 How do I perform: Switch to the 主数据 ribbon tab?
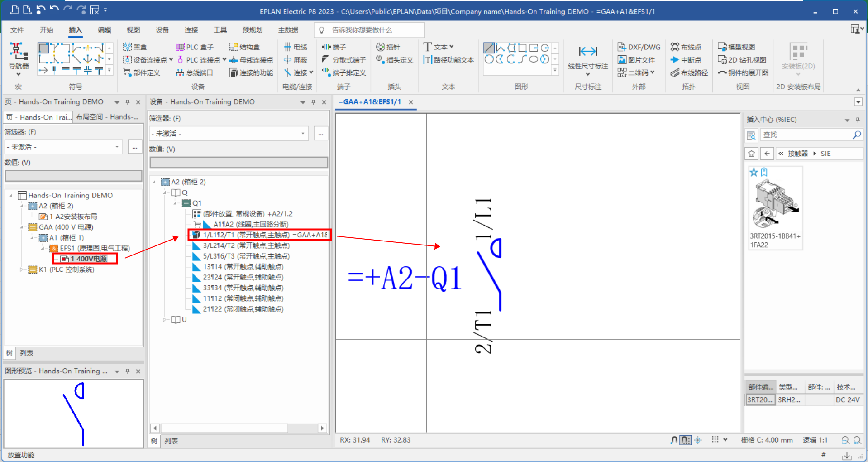[288, 30]
